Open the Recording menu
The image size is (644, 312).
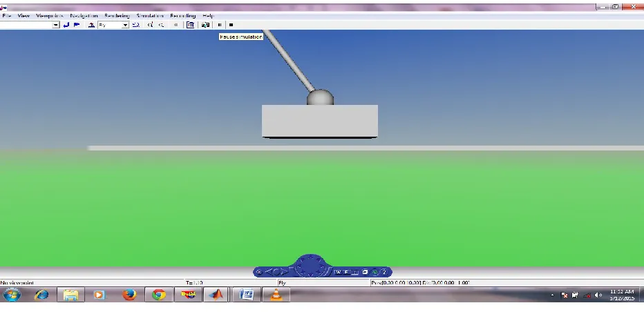(x=183, y=16)
